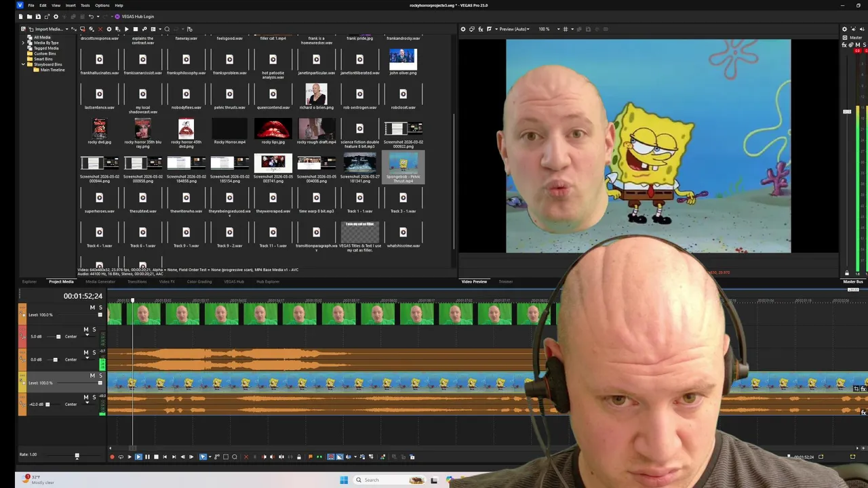The image size is (868, 488).
Task: Click the Insert Marker orange icon
Action: click(311, 457)
